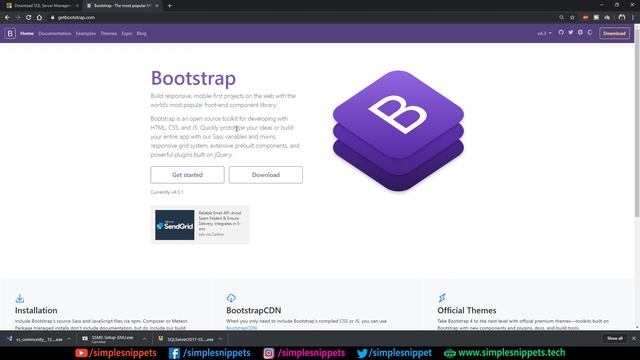
Task: Go back with browser back arrow
Action: click(x=7, y=18)
